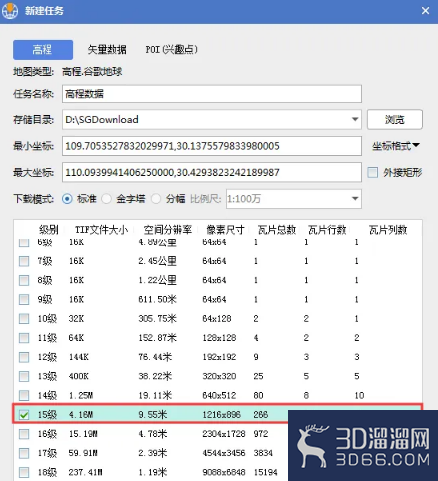Click the 9.55米 resolution cell
The height and width of the screenshot is (481, 438).
click(153, 415)
